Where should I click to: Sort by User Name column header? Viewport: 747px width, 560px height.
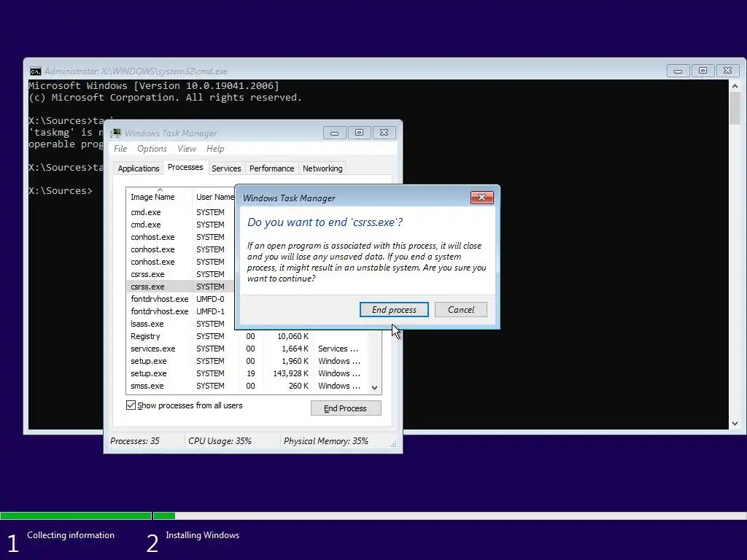[x=215, y=197]
